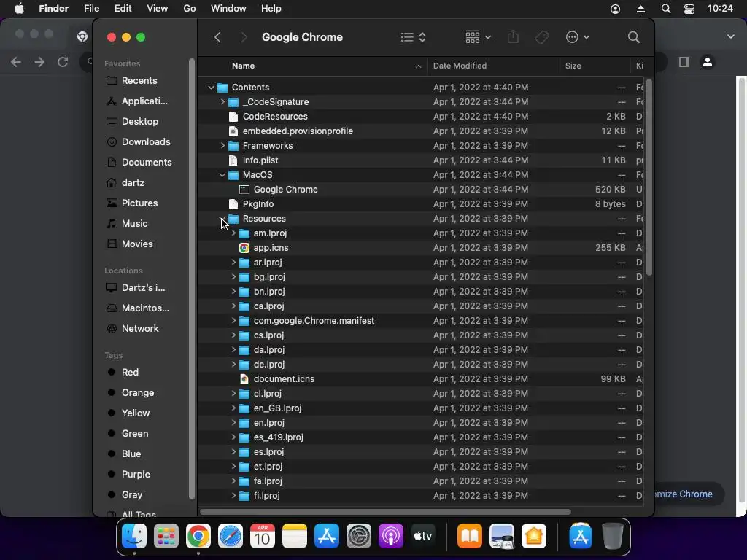This screenshot has width=747, height=560.
Task: Select Recents in the sidebar
Action: pyautogui.click(x=139, y=80)
